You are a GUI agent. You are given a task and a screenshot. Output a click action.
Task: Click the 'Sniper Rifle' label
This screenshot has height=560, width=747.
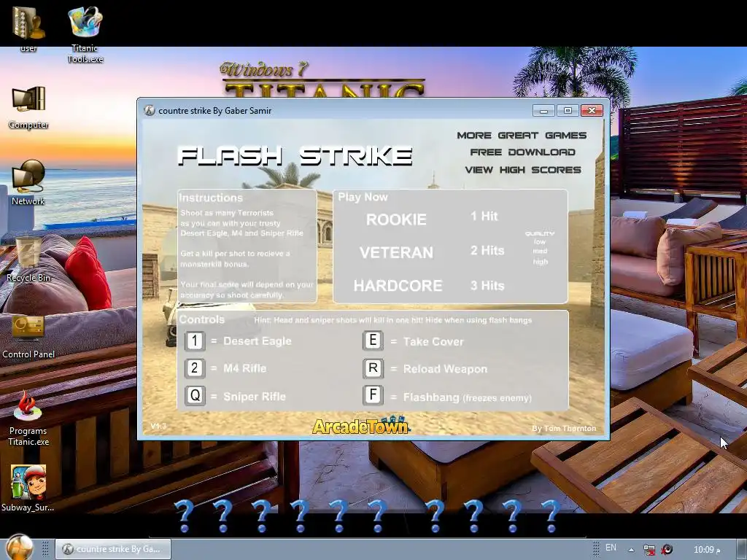255,397
